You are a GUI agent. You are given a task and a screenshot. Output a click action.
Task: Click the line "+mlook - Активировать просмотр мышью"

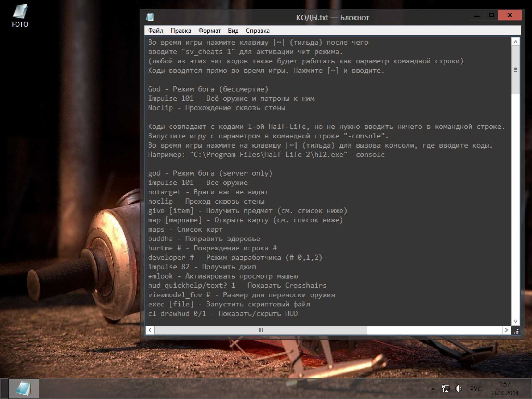pyautogui.click(x=223, y=276)
